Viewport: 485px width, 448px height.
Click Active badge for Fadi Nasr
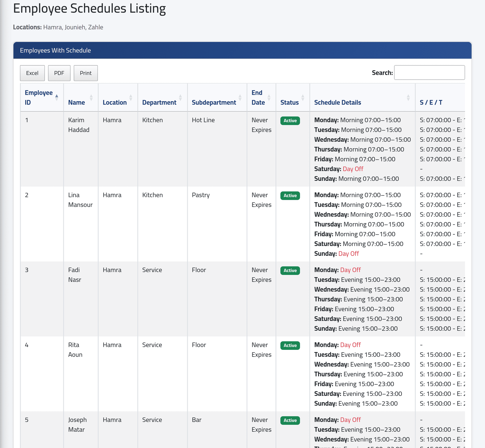click(x=290, y=270)
